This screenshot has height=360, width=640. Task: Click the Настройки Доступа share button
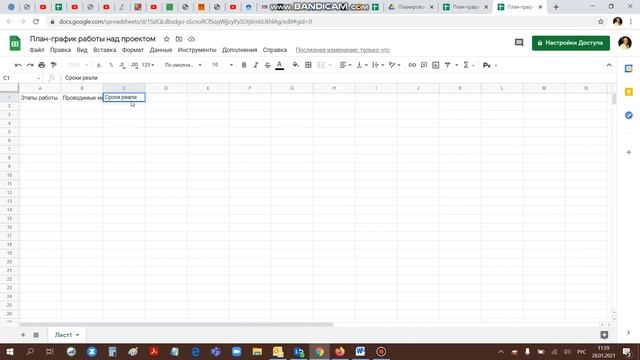pyautogui.click(x=571, y=43)
